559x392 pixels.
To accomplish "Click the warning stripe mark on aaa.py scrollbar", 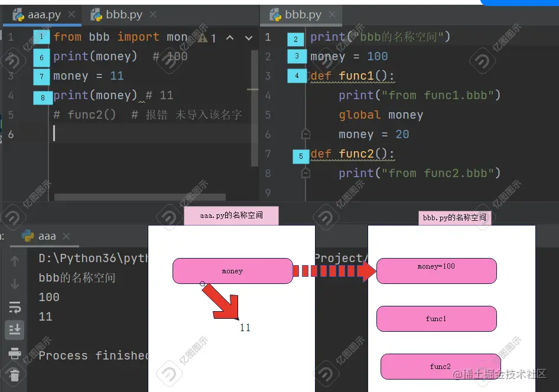I will 252,89.
